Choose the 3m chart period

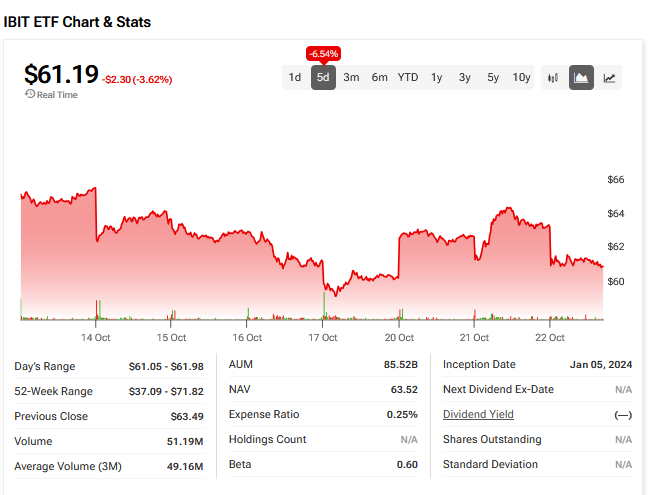(x=351, y=77)
